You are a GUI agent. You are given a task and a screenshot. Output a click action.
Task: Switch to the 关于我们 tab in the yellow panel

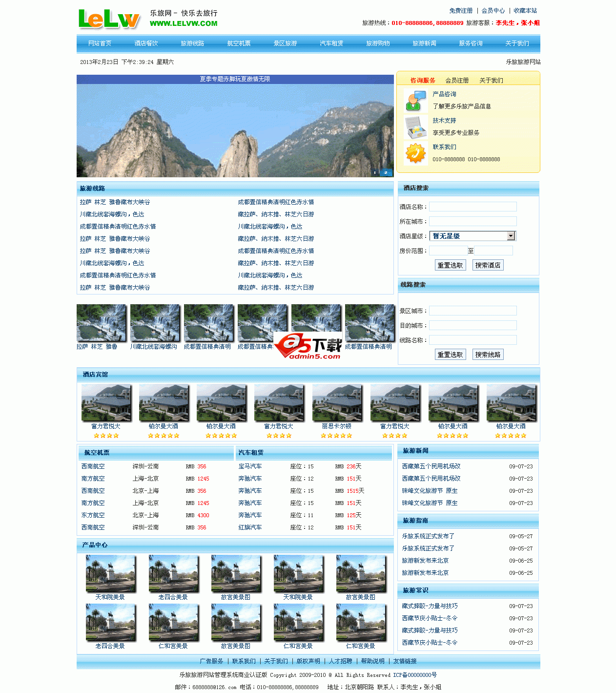pos(491,80)
